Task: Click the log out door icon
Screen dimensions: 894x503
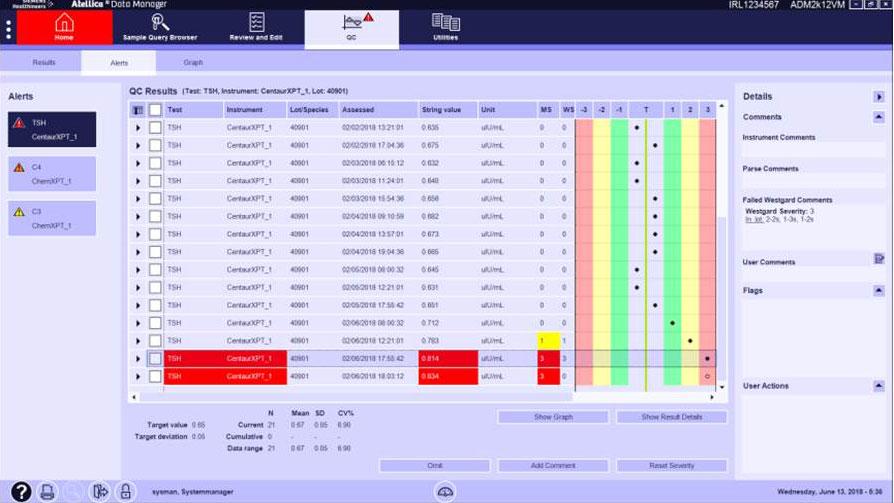Action: point(100,492)
